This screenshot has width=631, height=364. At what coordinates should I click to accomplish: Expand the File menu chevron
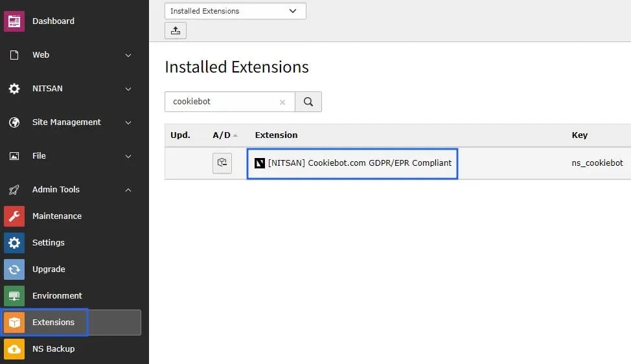pos(128,156)
